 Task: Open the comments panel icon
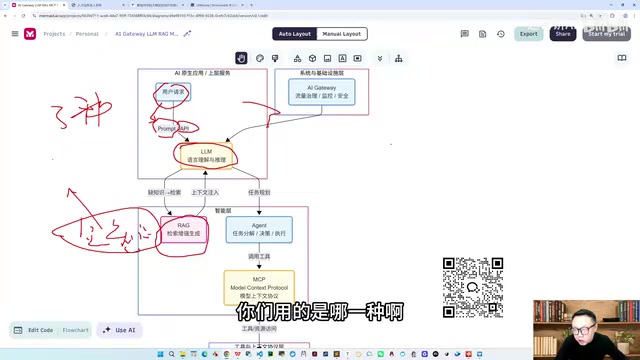pyautogui.click(x=464, y=34)
